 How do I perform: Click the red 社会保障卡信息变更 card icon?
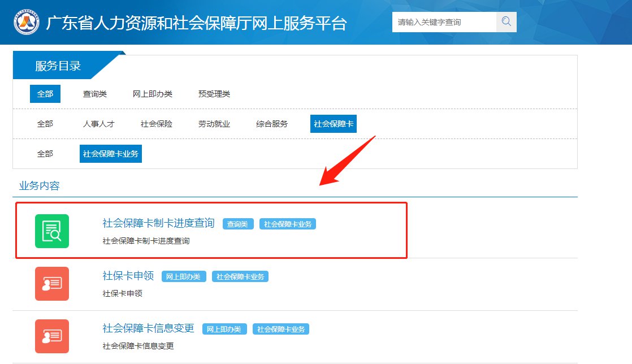52,336
